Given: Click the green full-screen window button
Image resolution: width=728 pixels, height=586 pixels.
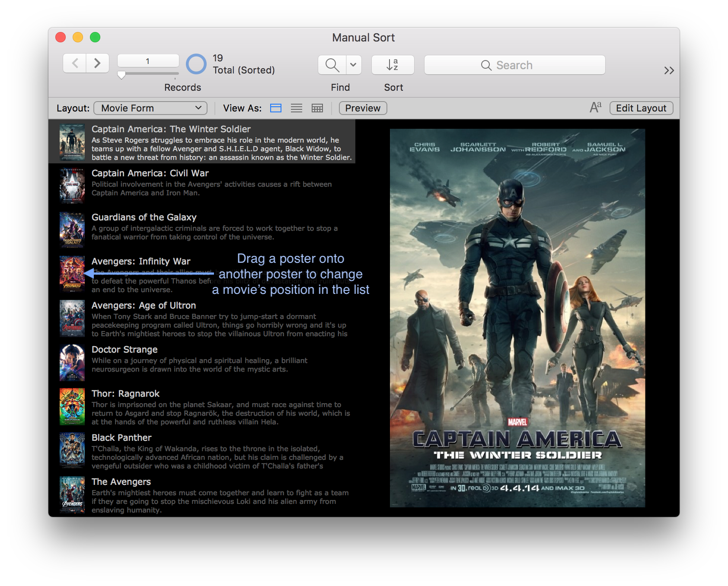Looking at the screenshot, I should (95, 38).
